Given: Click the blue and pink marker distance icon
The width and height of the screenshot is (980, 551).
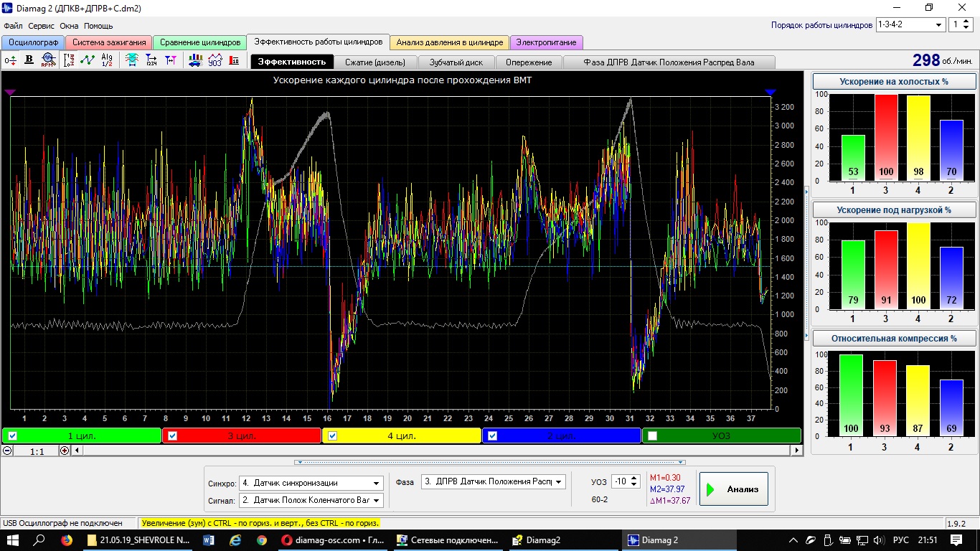Looking at the screenshot, I should [x=170, y=60].
